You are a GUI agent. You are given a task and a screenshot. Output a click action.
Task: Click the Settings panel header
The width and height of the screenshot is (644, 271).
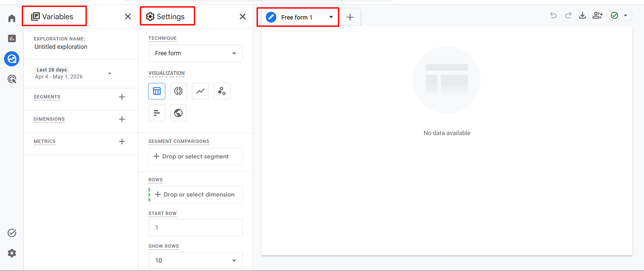point(165,17)
